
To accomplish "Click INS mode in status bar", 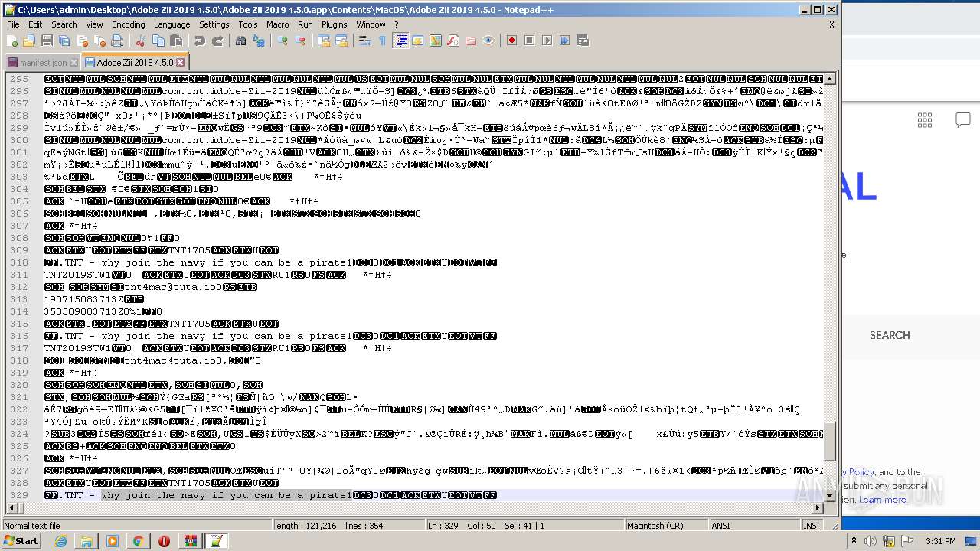I will click(x=810, y=526).
